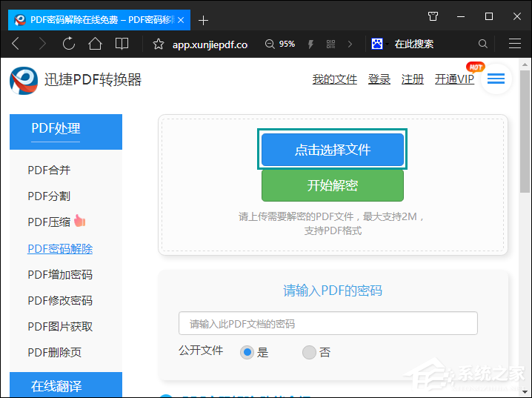This screenshot has width=532, height=398.
Task: Select 否 radio for 公开文件
Action: point(309,352)
